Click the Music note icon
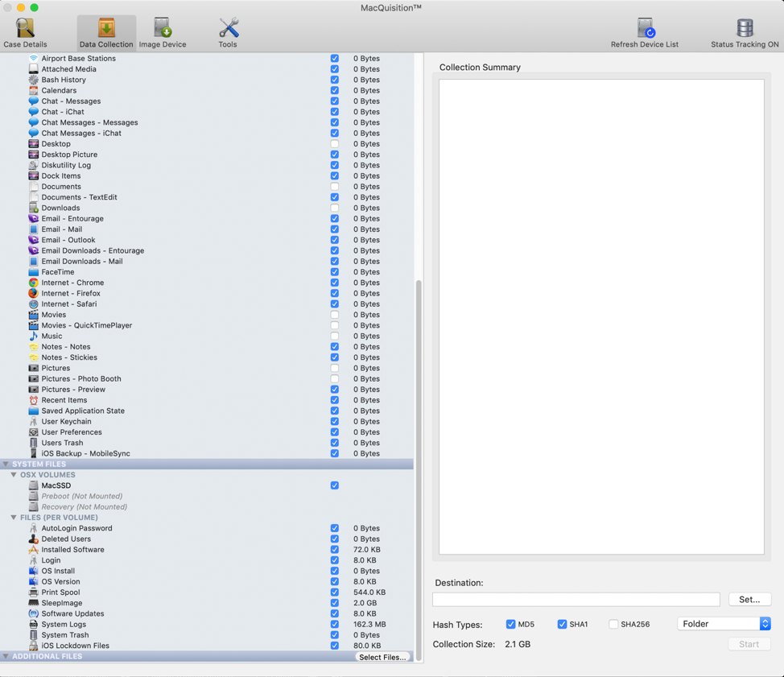Image resolution: width=784 pixels, height=677 pixels. click(x=34, y=336)
